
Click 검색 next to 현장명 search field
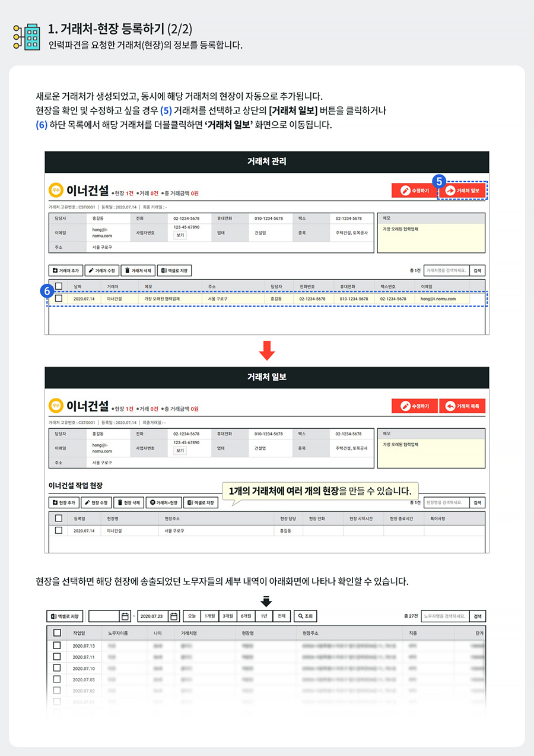pyautogui.click(x=477, y=502)
